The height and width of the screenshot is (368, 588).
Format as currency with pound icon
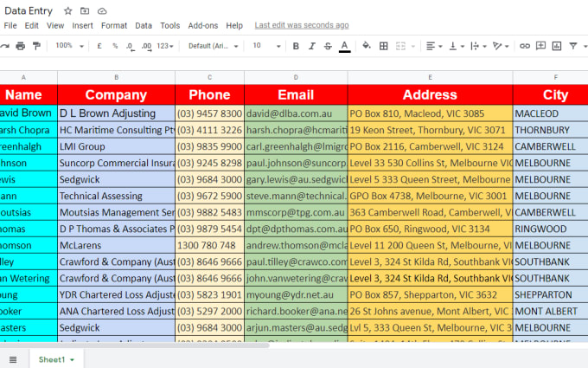pos(99,46)
